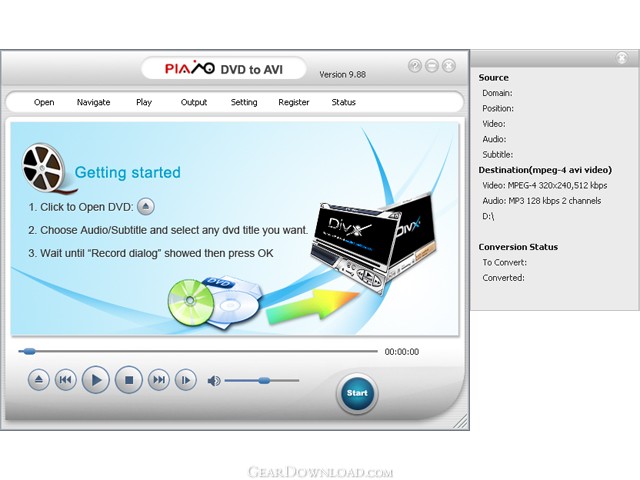
Task: Open the Navigate menu
Action: pyautogui.click(x=93, y=102)
